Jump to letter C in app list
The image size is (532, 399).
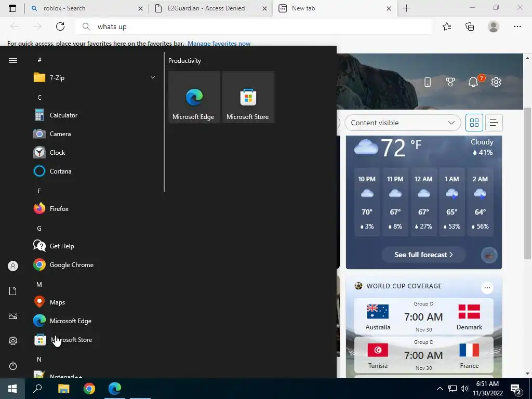39,97
